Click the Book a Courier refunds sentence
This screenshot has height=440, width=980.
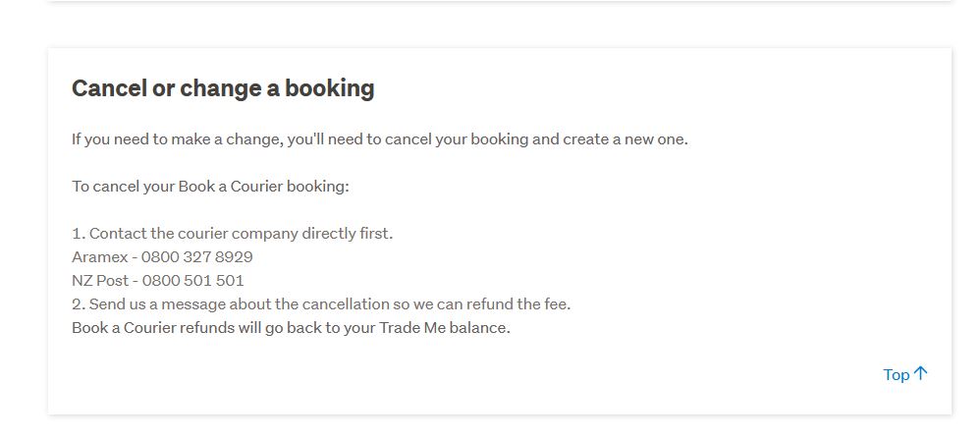click(291, 328)
